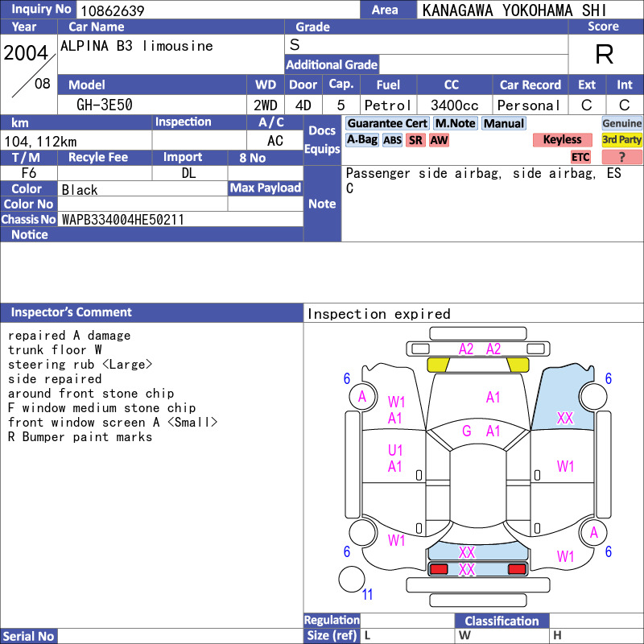Select the U1 dent mark on door
The height and width of the screenshot is (644, 644).
point(395,450)
